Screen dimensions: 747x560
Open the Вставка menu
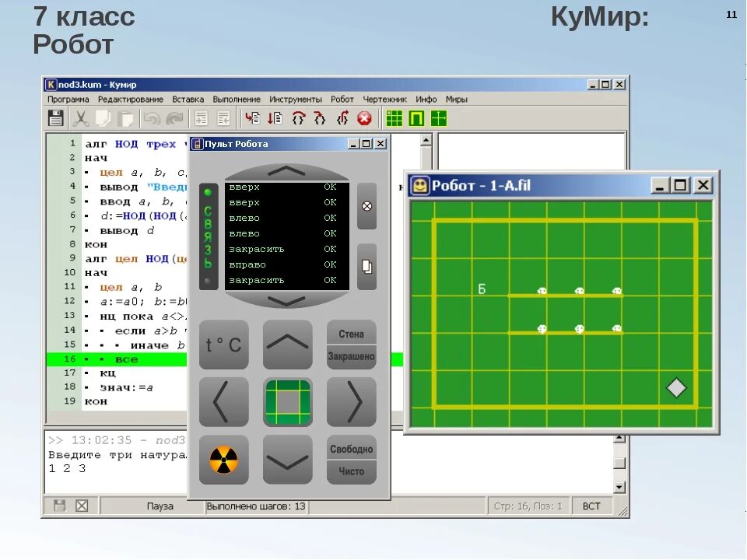[188, 99]
